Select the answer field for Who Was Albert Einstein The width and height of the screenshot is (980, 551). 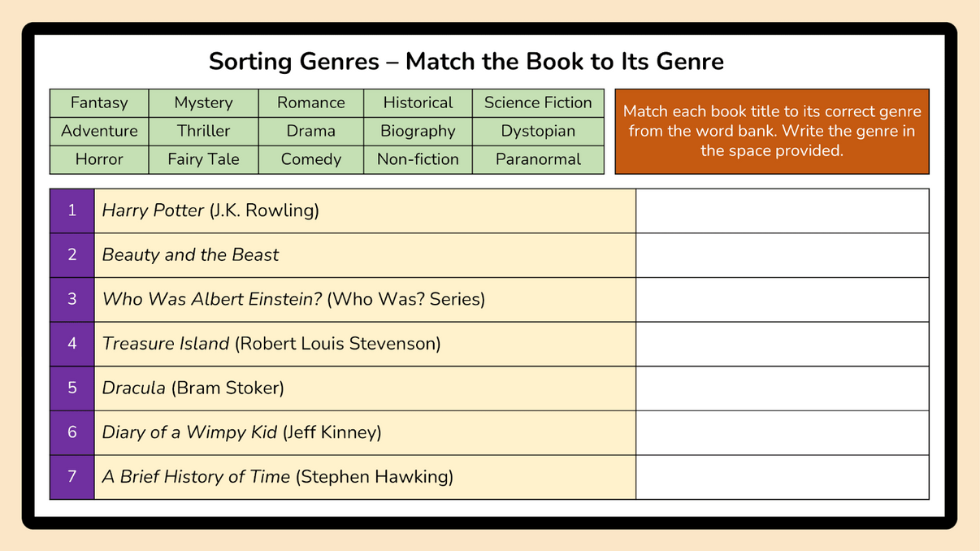tap(782, 299)
